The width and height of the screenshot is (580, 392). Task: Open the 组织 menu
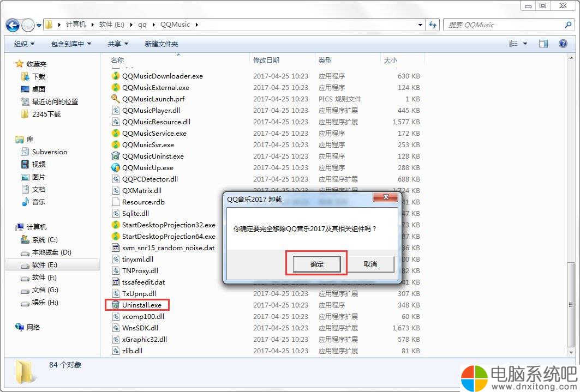24,44
